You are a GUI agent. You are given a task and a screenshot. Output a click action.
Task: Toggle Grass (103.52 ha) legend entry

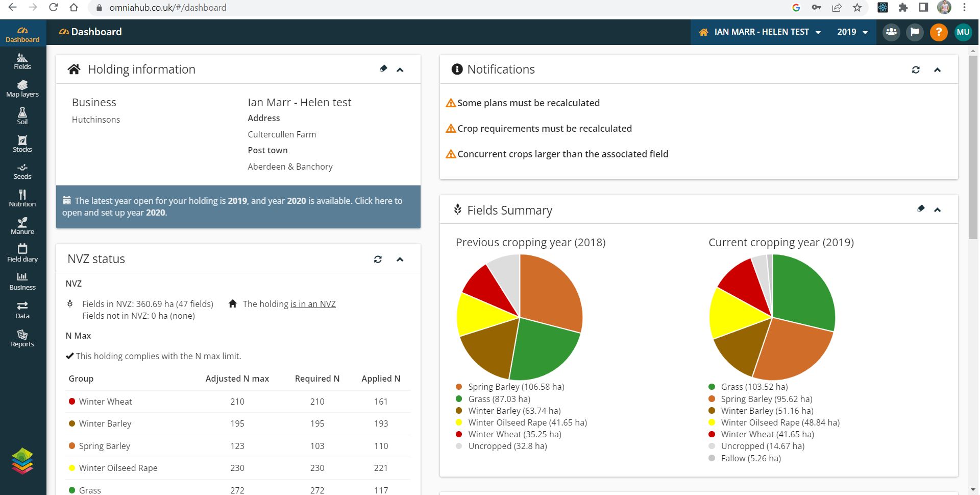(x=748, y=387)
